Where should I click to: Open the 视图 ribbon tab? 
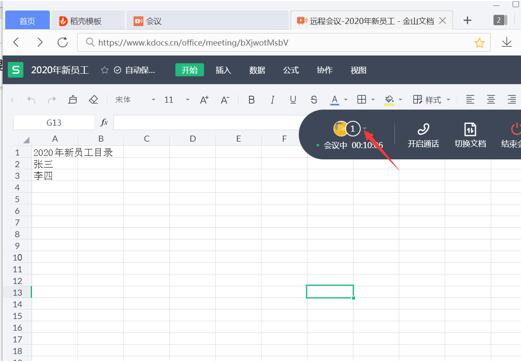358,70
